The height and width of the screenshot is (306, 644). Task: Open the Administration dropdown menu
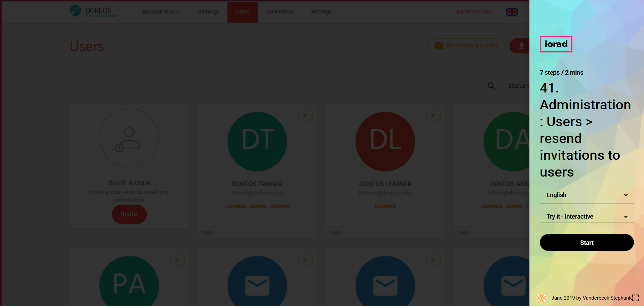[x=477, y=12]
